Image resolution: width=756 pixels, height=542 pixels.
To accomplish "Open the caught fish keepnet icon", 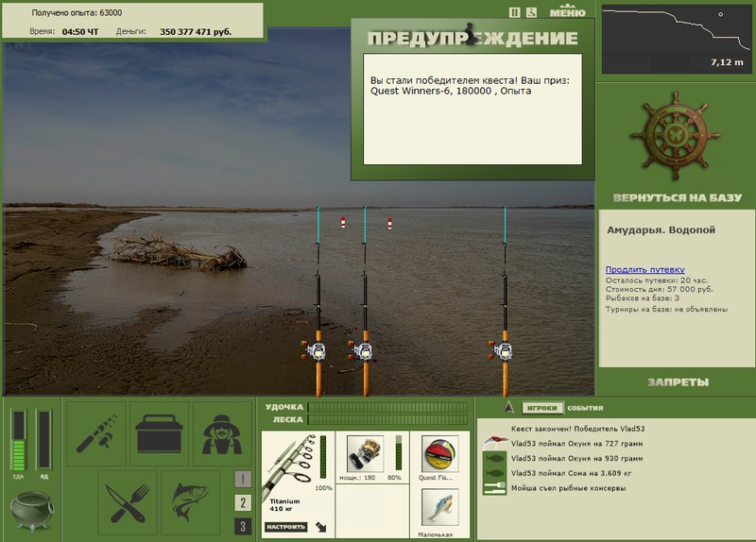I will [191, 502].
